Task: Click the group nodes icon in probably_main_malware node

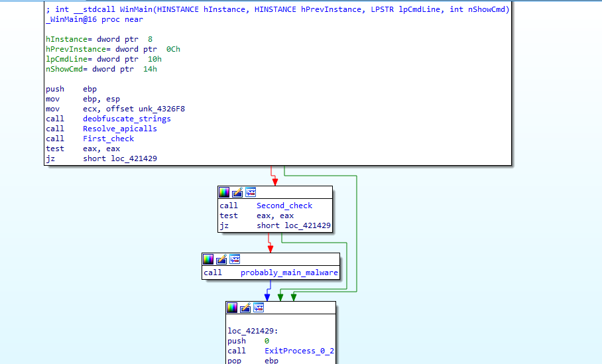Action: 235,259
